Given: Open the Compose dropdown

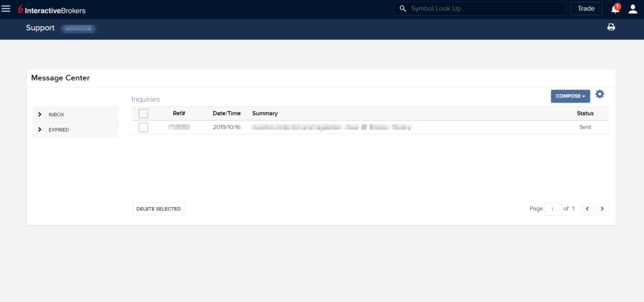Looking at the screenshot, I should (x=570, y=96).
